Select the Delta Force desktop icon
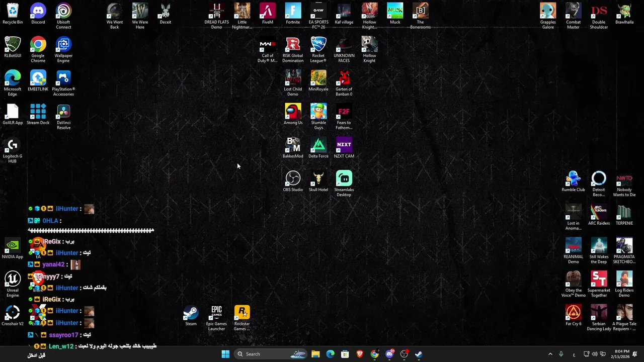 tap(318, 148)
